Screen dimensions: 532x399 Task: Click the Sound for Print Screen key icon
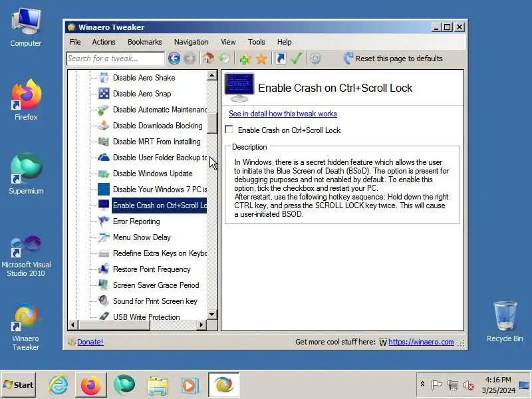[104, 301]
